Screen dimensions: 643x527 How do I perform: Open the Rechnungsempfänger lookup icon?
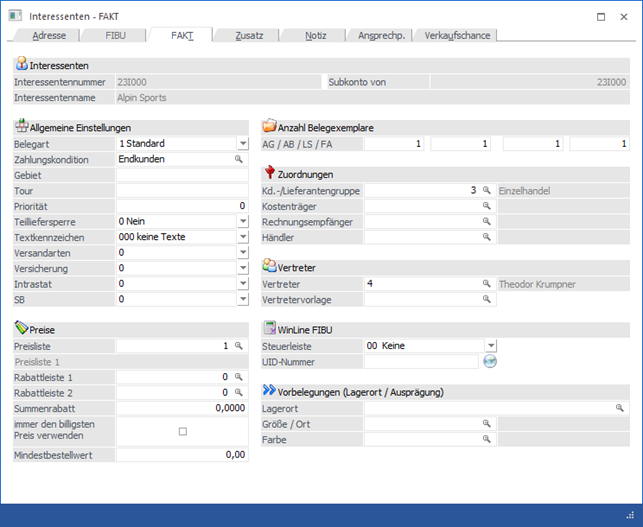(x=487, y=222)
